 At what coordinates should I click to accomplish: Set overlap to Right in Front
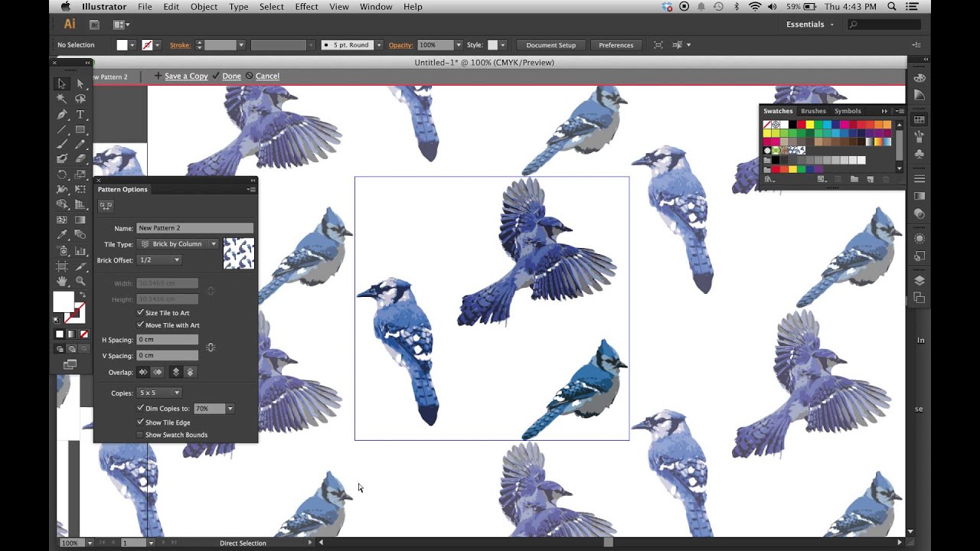pos(157,372)
